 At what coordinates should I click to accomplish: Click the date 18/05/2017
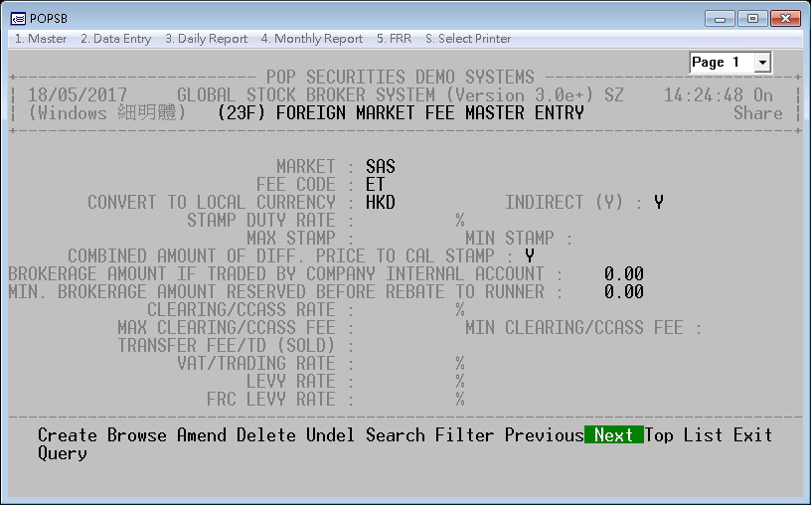pyautogui.click(x=78, y=95)
